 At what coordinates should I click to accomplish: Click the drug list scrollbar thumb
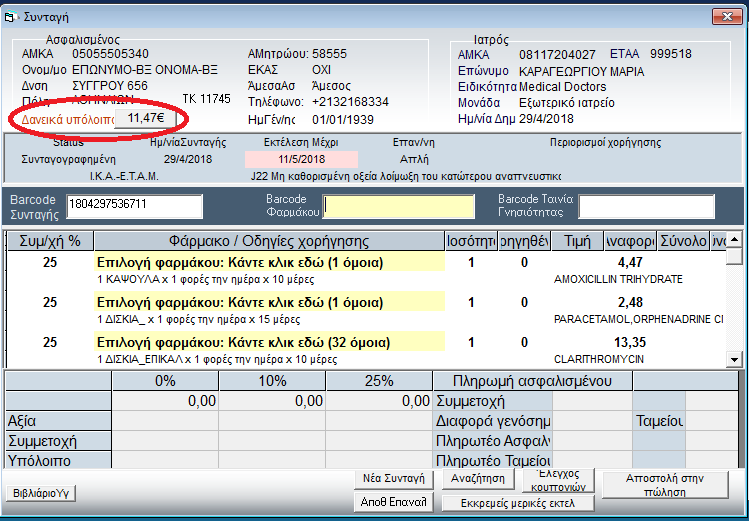click(x=734, y=256)
